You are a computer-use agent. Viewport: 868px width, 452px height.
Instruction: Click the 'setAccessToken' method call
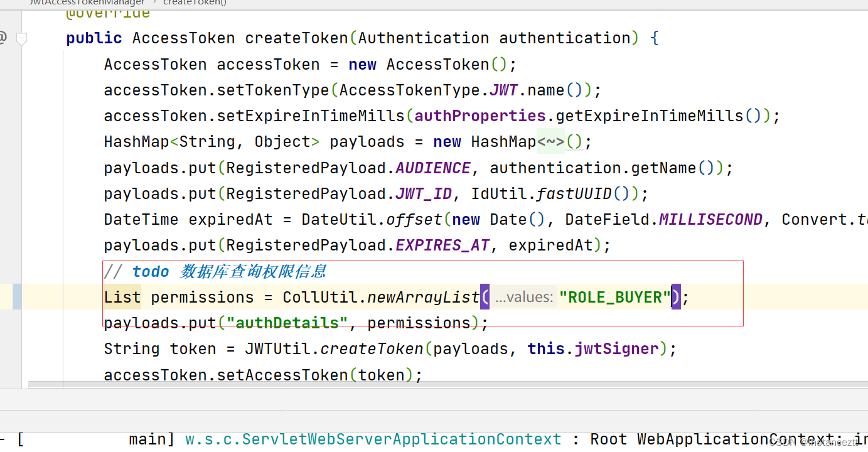pyautogui.click(x=282, y=375)
